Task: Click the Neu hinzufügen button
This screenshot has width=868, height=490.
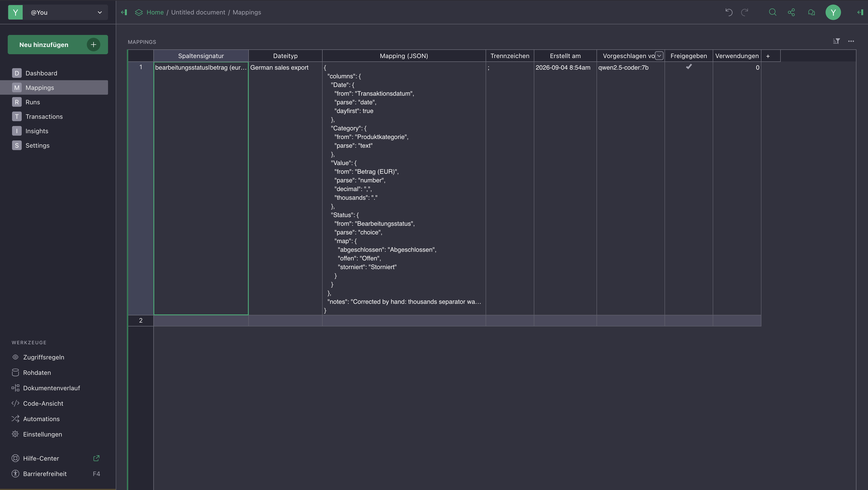Action: 58,45
